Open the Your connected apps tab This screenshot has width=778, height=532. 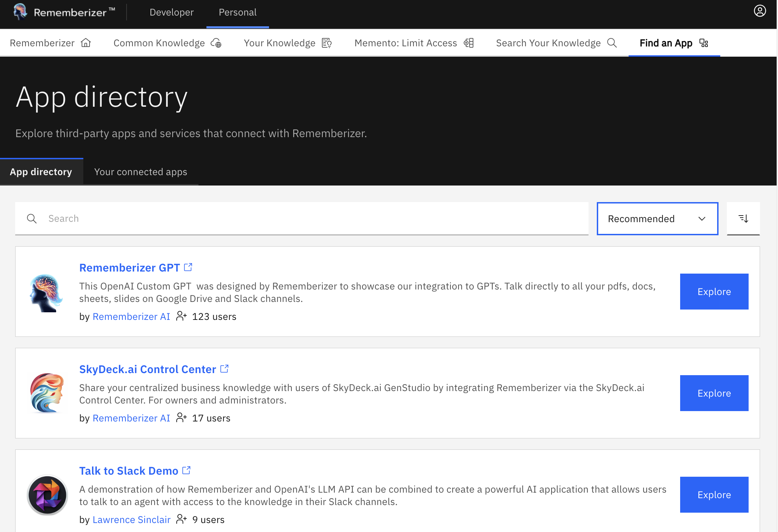pos(140,172)
